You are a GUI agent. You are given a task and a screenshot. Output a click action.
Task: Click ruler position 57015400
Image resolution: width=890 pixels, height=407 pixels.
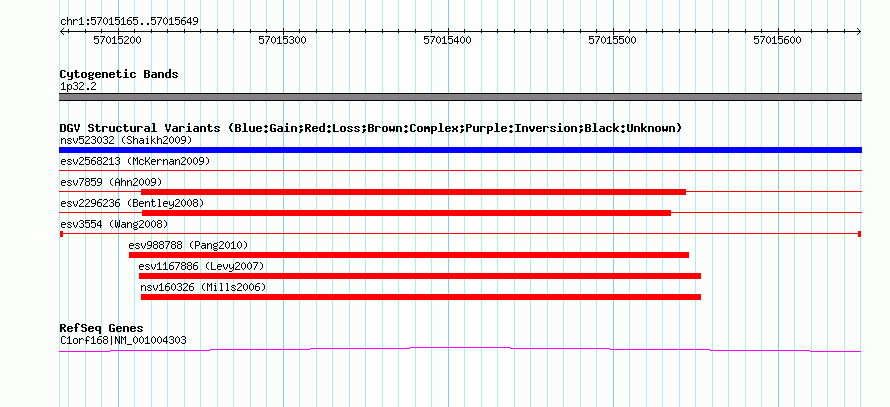coord(448,40)
